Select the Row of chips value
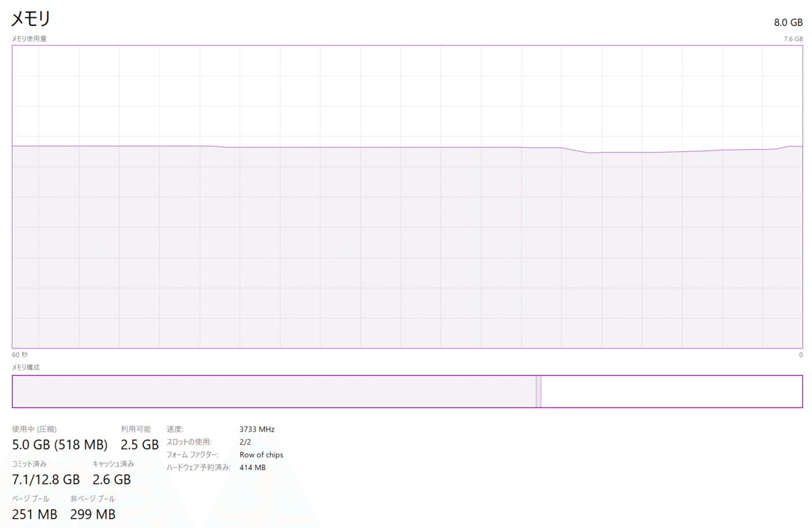This screenshot has height=528, width=812. pyautogui.click(x=261, y=454)
